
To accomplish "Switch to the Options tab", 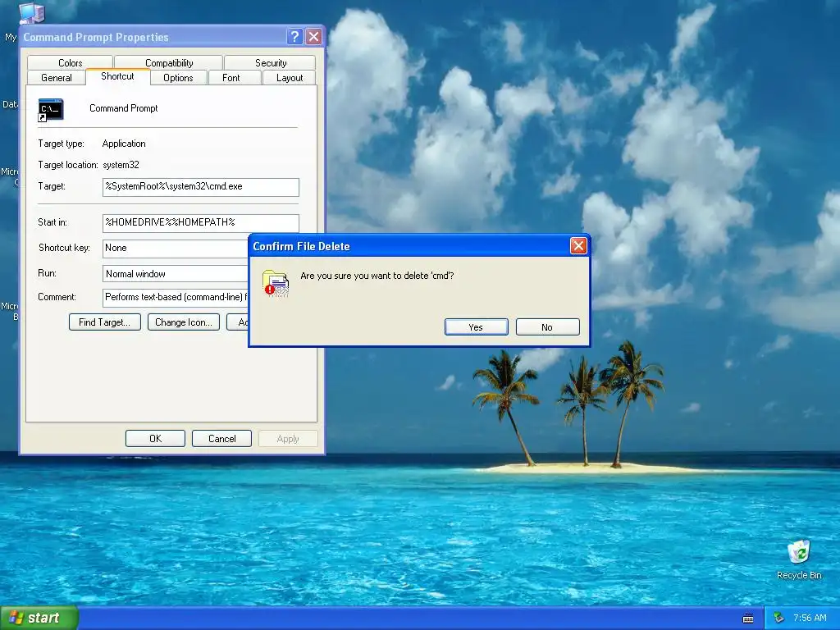I will point(178,78).
